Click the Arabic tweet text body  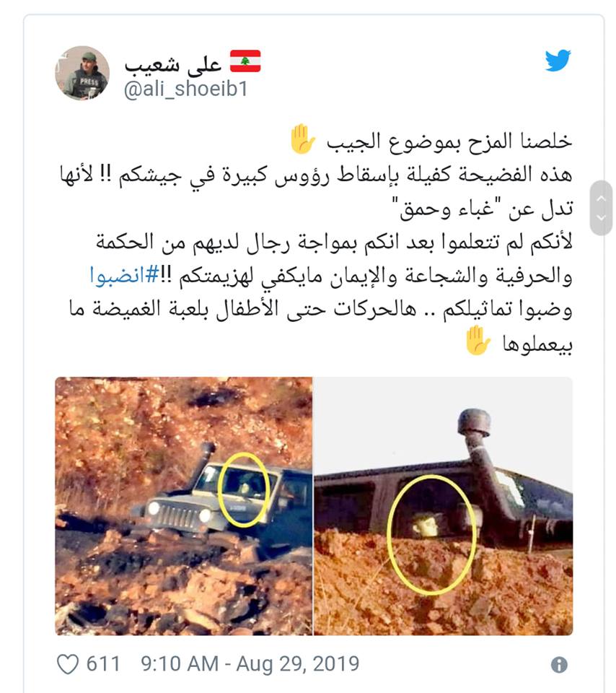[316, 242]
